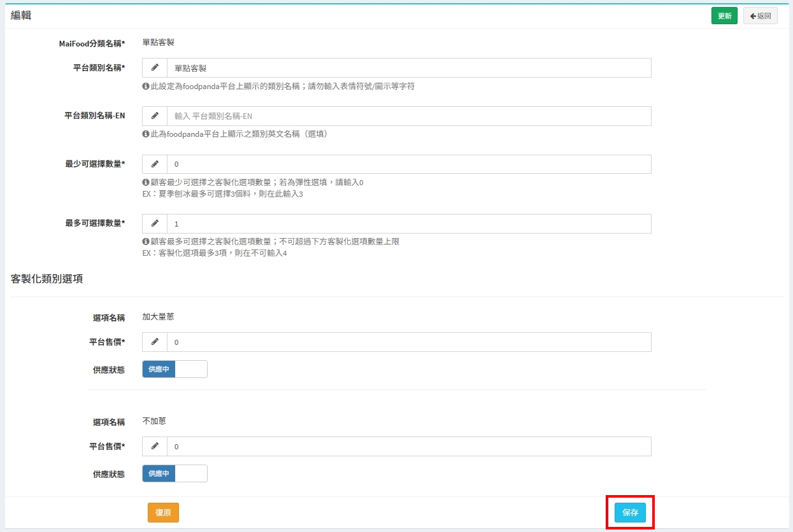The width and height of the screenshot is (793, 532).
Task: Click into the 平台類別名稱-EN input field
Action: [408, 116]
